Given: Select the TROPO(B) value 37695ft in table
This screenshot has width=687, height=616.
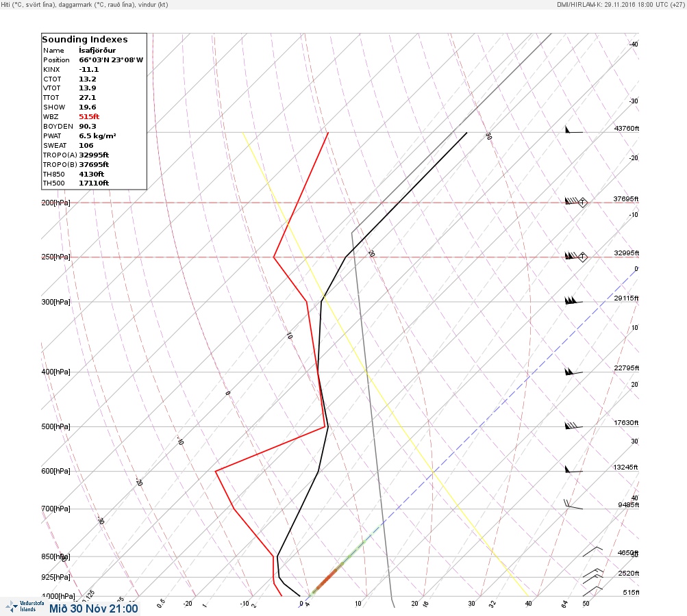Looking at the screenshot, I should click(x=94, y=165).
